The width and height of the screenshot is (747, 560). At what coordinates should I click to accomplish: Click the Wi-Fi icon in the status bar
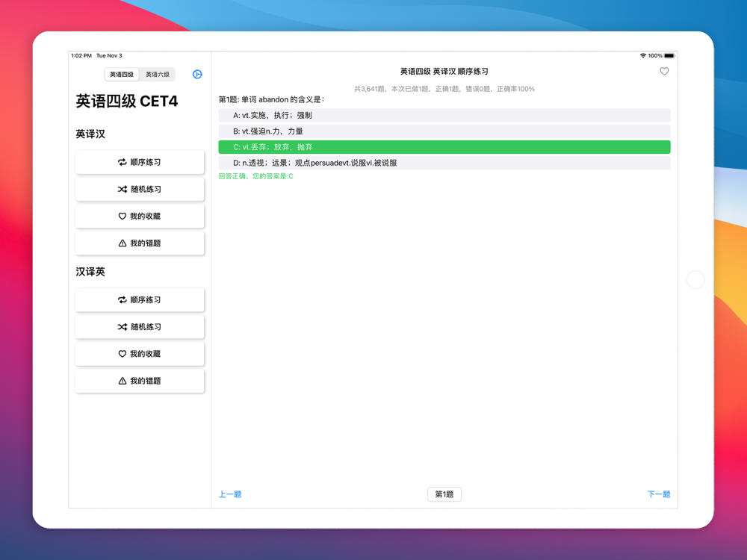click(642, 56)
